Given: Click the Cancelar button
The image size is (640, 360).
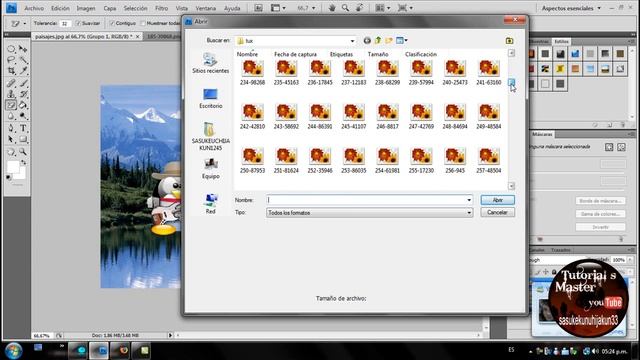Looking at the screenshot, I should (x=497, y=212).
